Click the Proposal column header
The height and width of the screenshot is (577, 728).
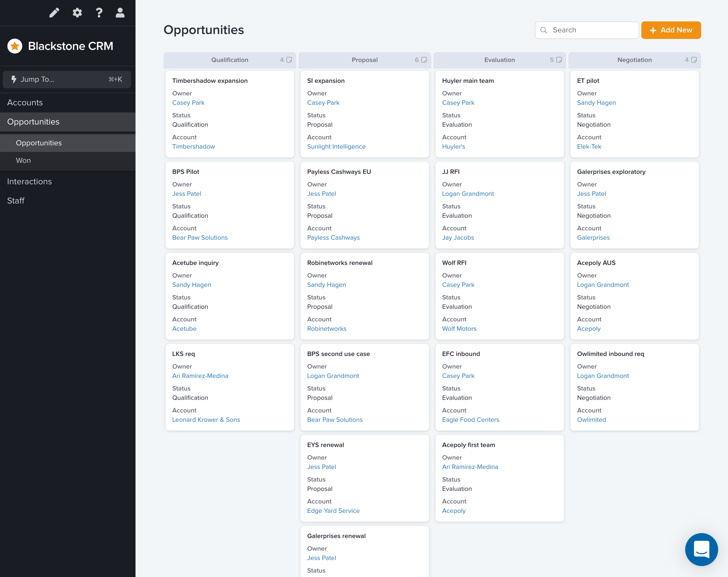365,60
